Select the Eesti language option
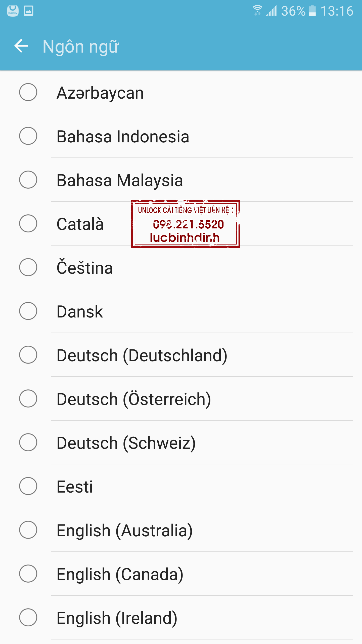The width and height of the screenshot is (362, 644). (75, 487)
